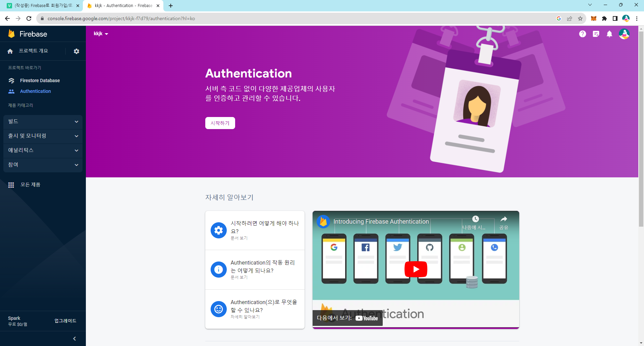Open project settings gear icon
This screenshot has height=346, width=644.
click(76, 51)
